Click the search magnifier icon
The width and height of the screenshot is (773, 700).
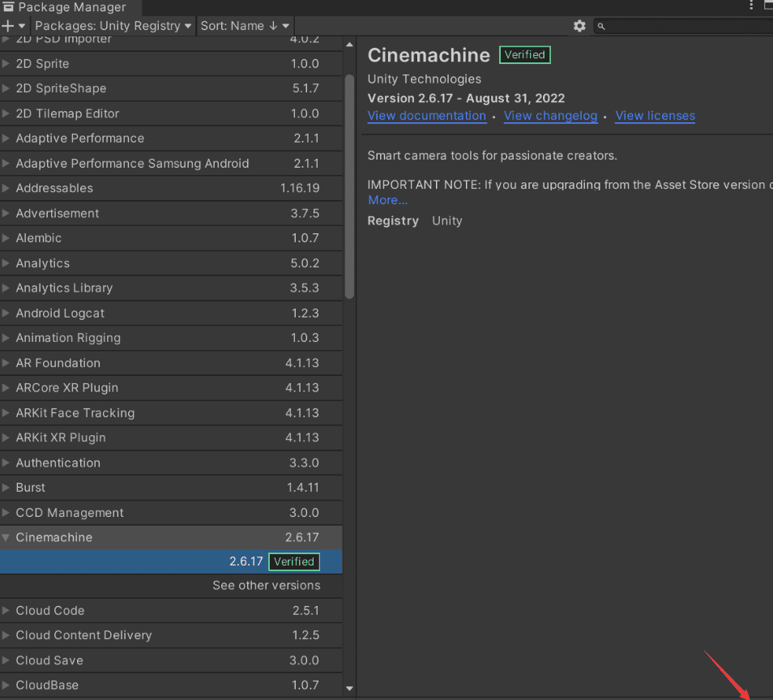(601, 27)
